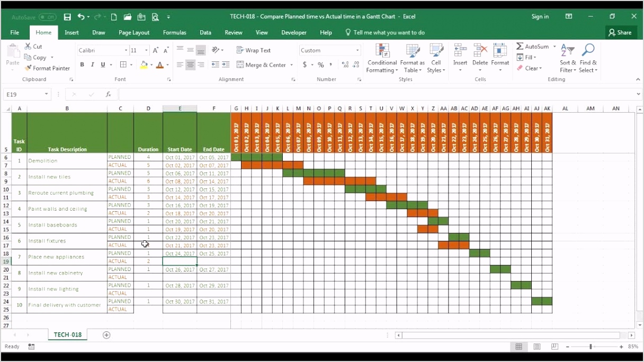The height and width of the screenshot is (362, 644).
Task: Click the Increase Decimal icon
Action: (346, 65)
